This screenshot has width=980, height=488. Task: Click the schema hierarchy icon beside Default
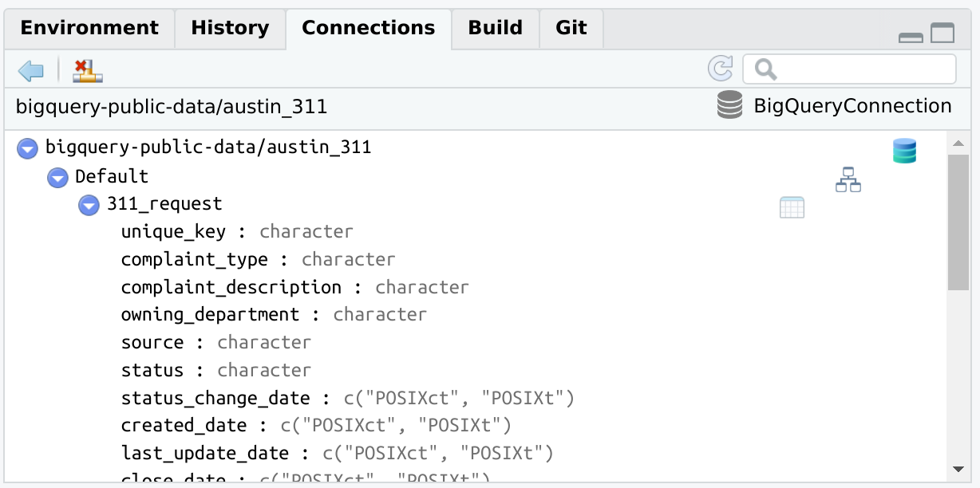848,180
